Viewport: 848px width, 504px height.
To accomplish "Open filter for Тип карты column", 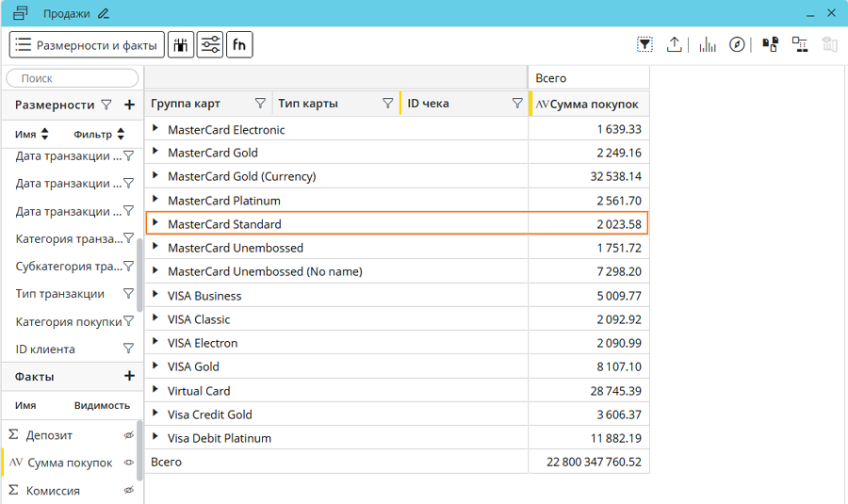I will pos(387,104).
